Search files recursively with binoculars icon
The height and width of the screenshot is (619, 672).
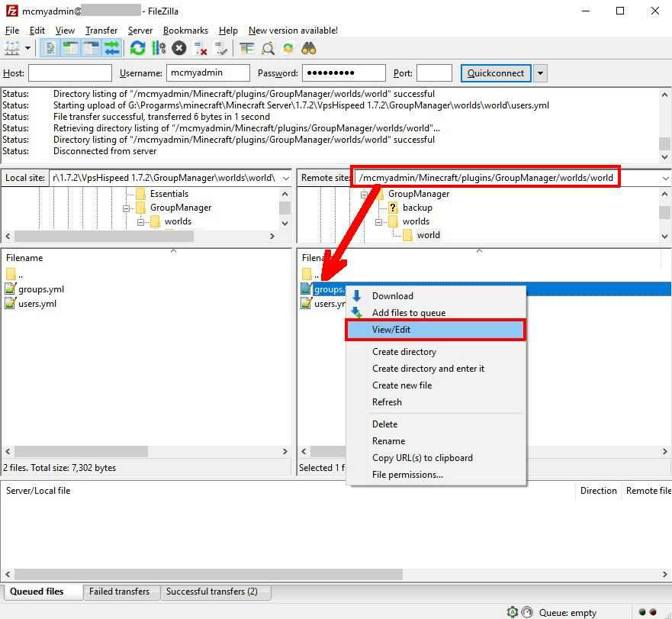[309, 49]
